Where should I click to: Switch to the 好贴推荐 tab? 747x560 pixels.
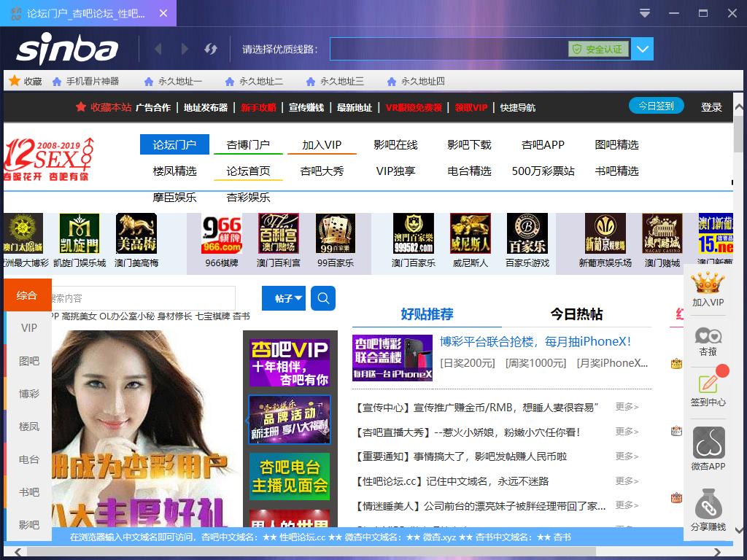[427, 314]
